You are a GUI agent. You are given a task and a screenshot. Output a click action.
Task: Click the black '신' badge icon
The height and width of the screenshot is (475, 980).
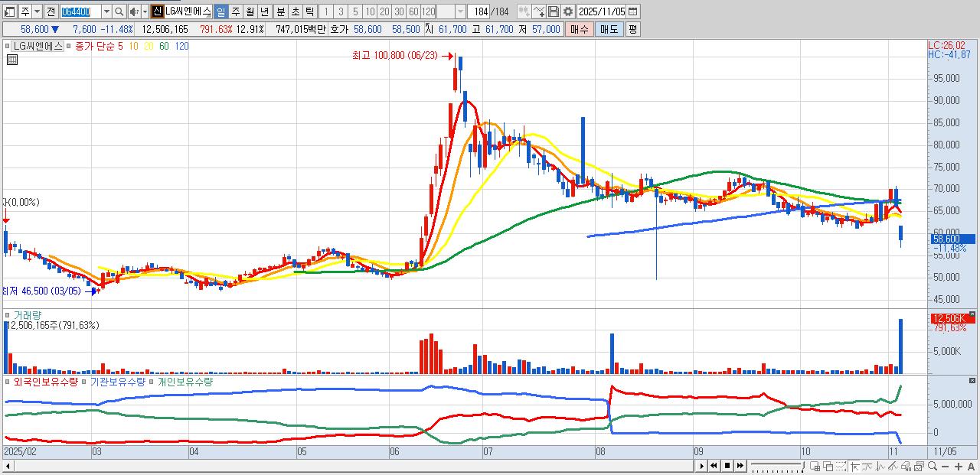coord(157,11)
